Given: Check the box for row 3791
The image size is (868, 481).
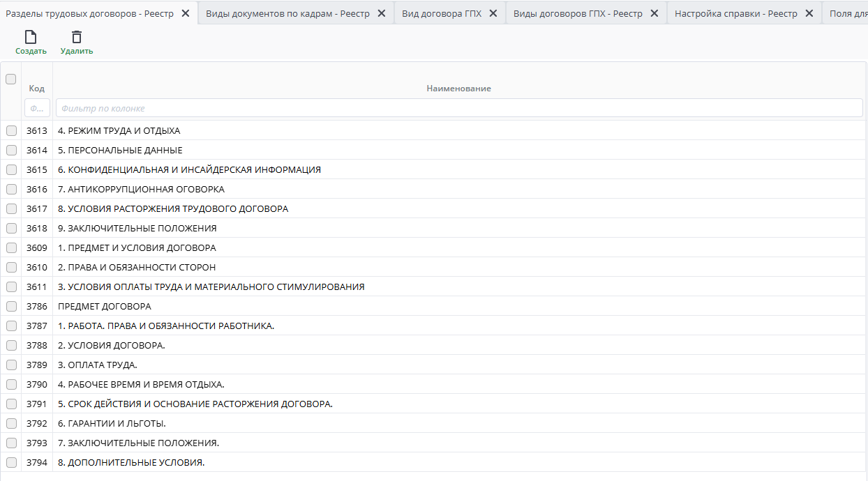Looking at the screenshot, I should [11, 404].
